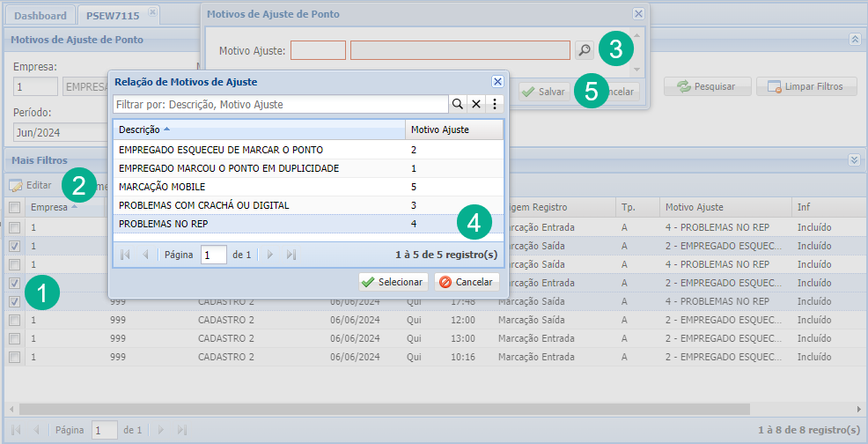Sort by the Descrição column header

click(x=144, y=129)
